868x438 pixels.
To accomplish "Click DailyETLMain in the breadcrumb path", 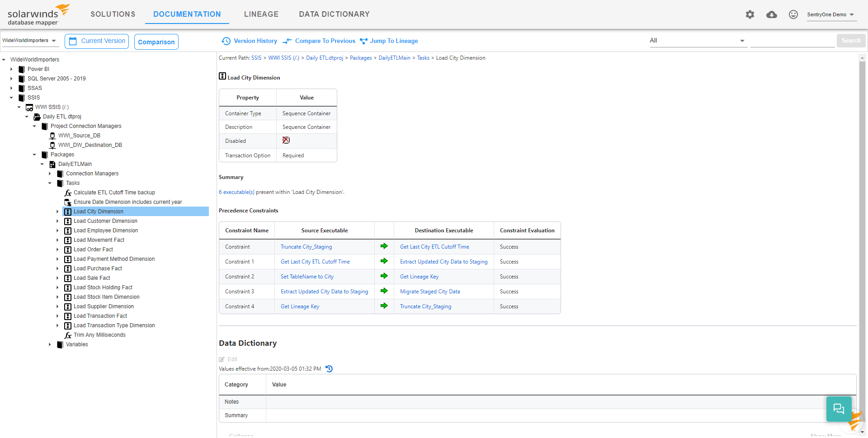I will point(394,58).
